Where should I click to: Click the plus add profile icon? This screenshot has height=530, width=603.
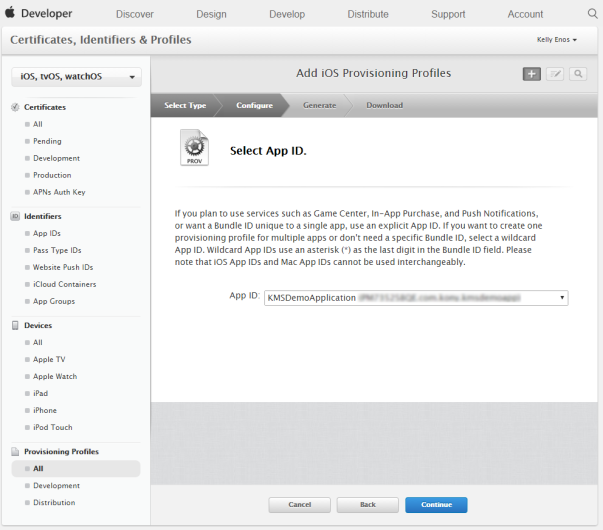click(x=531, y=74)
